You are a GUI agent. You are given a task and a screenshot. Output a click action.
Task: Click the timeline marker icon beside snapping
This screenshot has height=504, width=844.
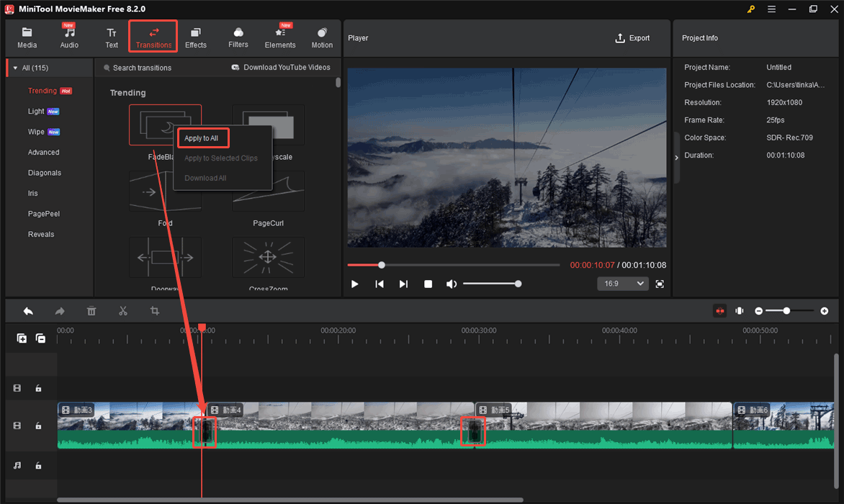(740, 311)
